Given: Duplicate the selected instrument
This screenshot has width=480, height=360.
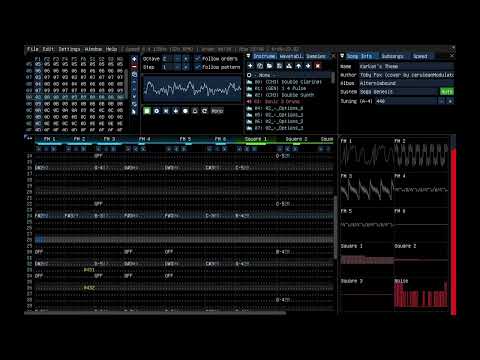Looking at the screenshot, I should click(260, 66).
